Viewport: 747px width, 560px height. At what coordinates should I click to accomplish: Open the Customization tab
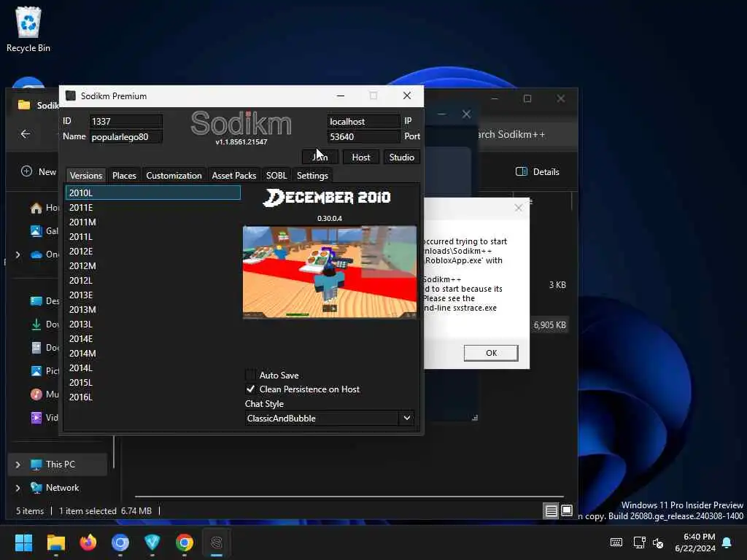[174, 175]
